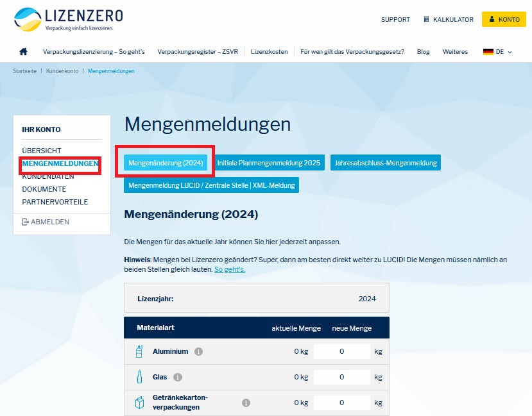Open the info icon next to Aluminium

click(198, 352)
